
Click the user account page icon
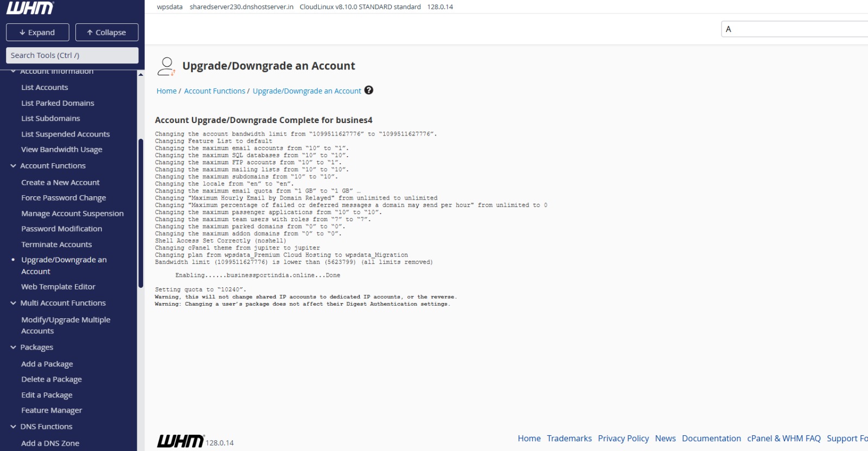(166, 66)
